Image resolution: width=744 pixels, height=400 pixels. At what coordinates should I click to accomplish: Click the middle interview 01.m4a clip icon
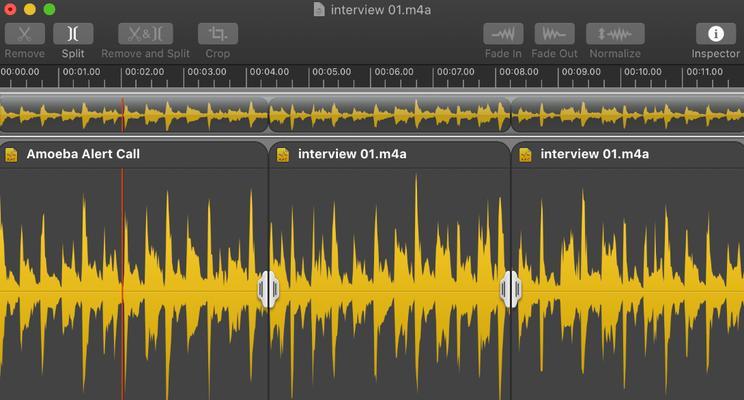point(283,155)
